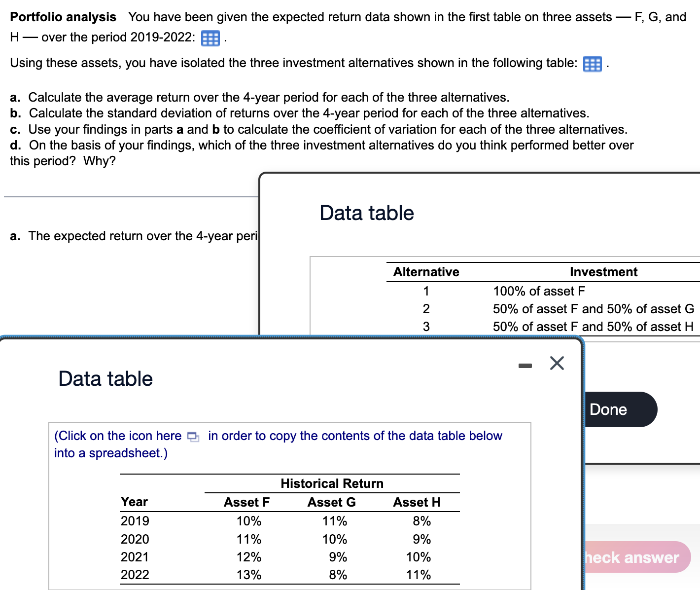
Task: Click the Data table dialog title
Action: pyautogui.click(x=105, y=378)
